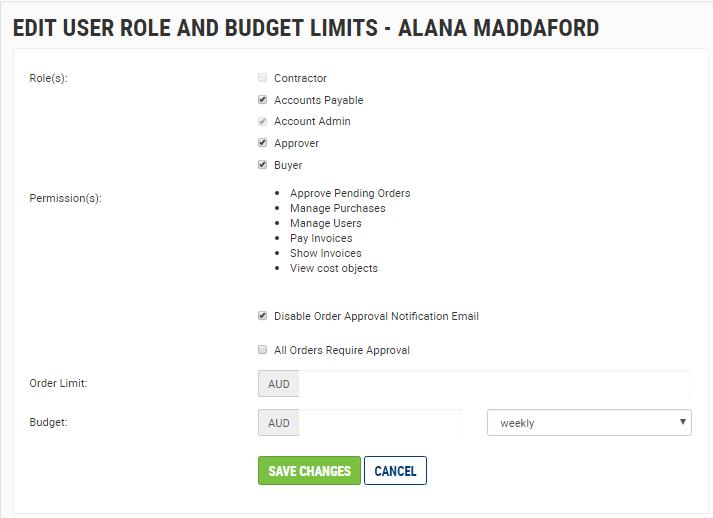Enable All Orders Require Approval
Screen dimensions: 713x518
point(263,350)
